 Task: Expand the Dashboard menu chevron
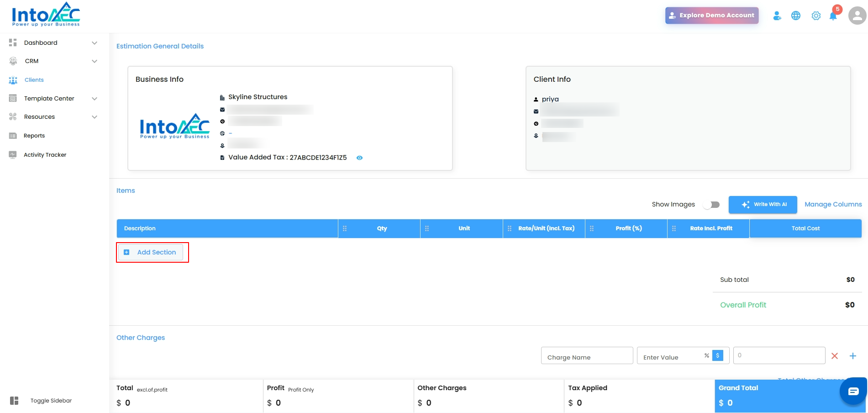pyautogui.click(x=95, y=43)
